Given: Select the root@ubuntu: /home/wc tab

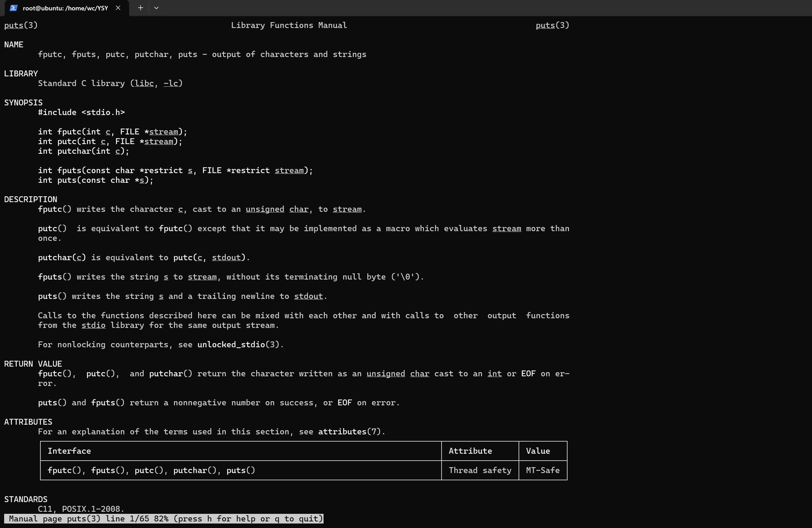Looking at the screenshot, I should point(65,8).
